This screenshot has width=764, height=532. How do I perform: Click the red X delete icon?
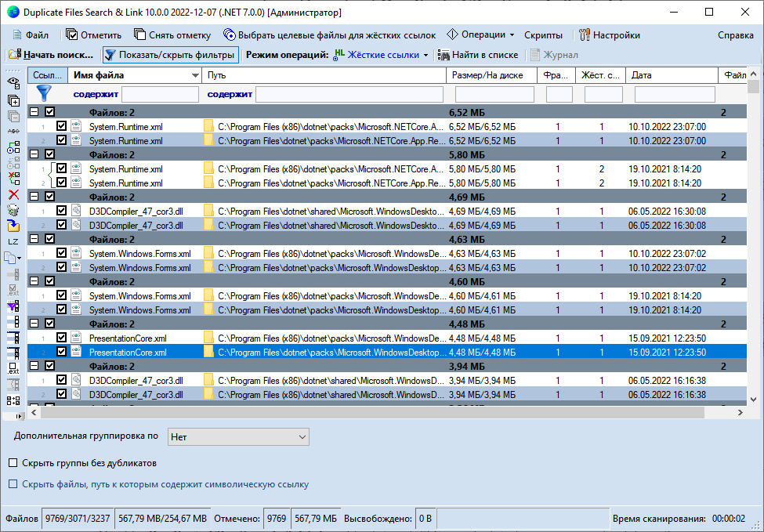[13, 194]
